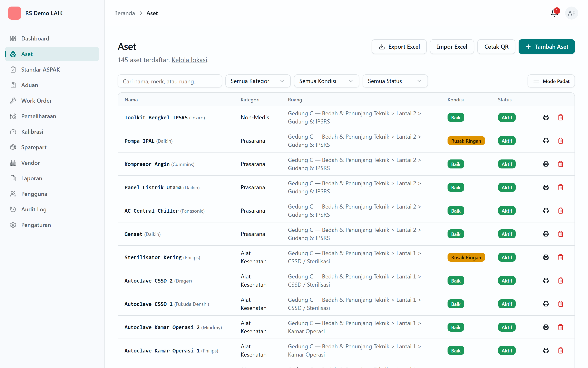The width and height of the screenshot is (588, 368).
Task: Print QR for Kompresor Angin
Action: point(546,164)
